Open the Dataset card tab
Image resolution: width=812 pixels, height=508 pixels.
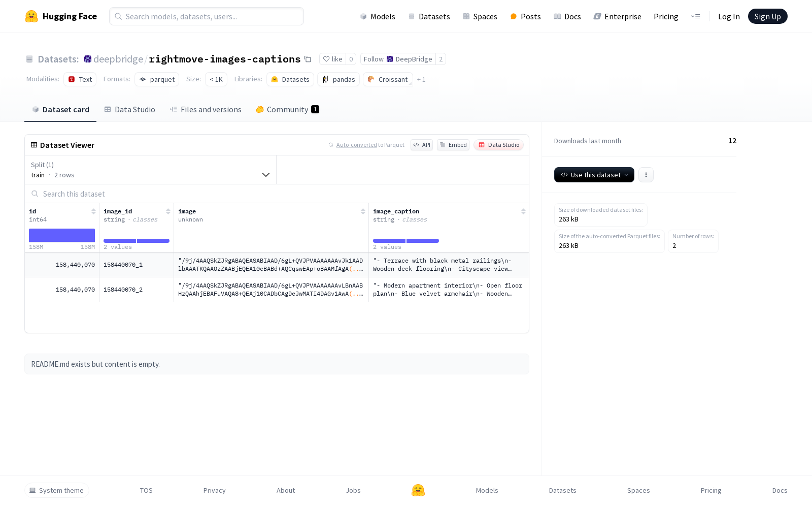point(60,110)
